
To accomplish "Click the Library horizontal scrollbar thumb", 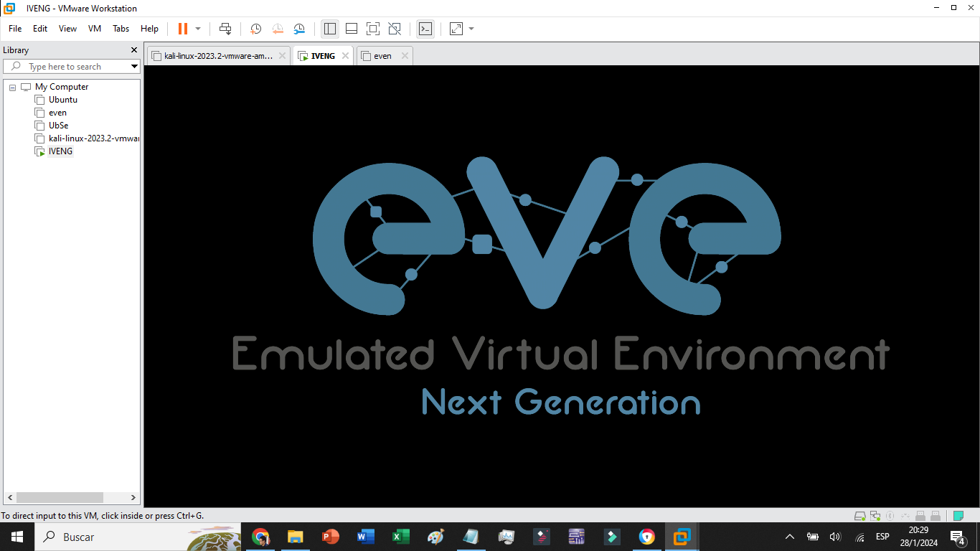I will pyautogui.click(x=60, y=497).
